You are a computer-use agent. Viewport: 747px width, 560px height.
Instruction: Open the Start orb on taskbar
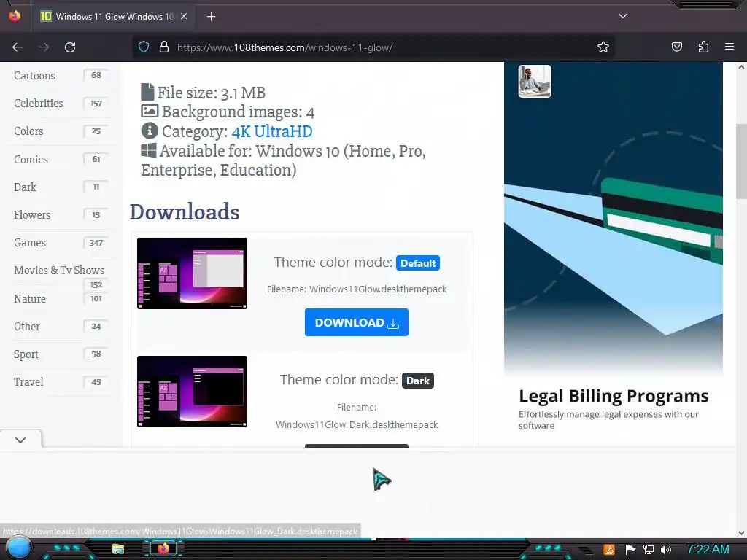pyautogui.click(x=19, y=548)
